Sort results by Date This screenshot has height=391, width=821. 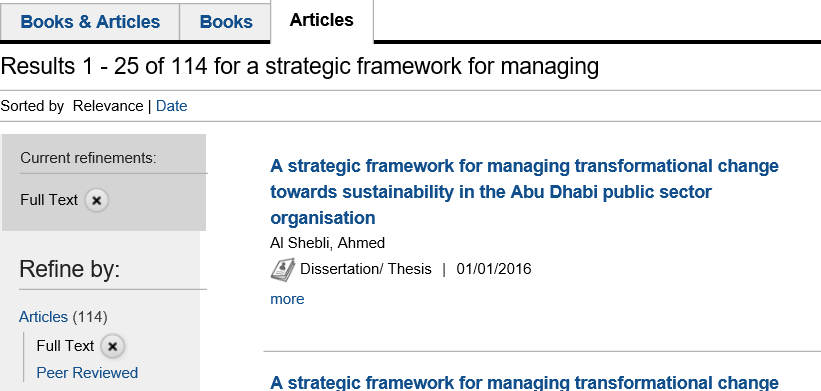(171, 106)
